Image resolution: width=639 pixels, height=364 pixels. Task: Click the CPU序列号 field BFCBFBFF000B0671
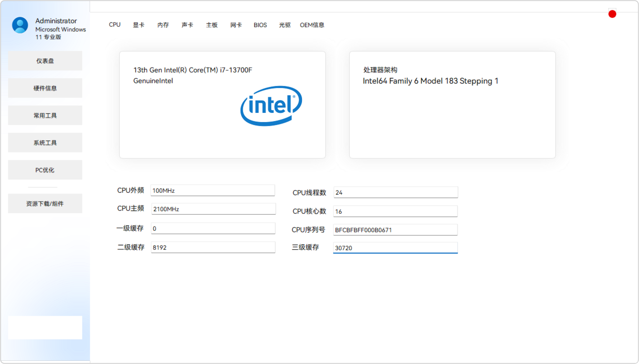(395, 230)
